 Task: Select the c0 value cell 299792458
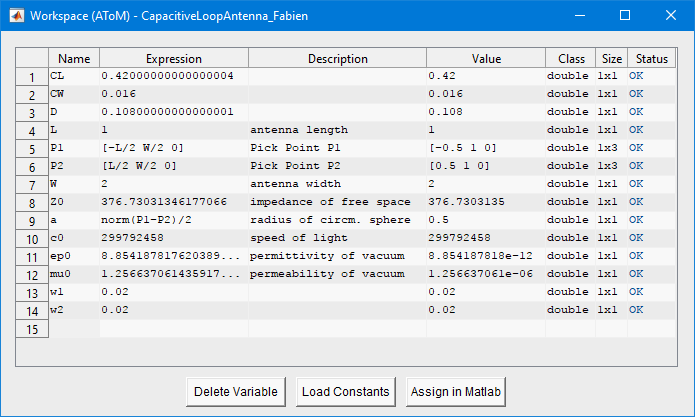coord(486,238)
